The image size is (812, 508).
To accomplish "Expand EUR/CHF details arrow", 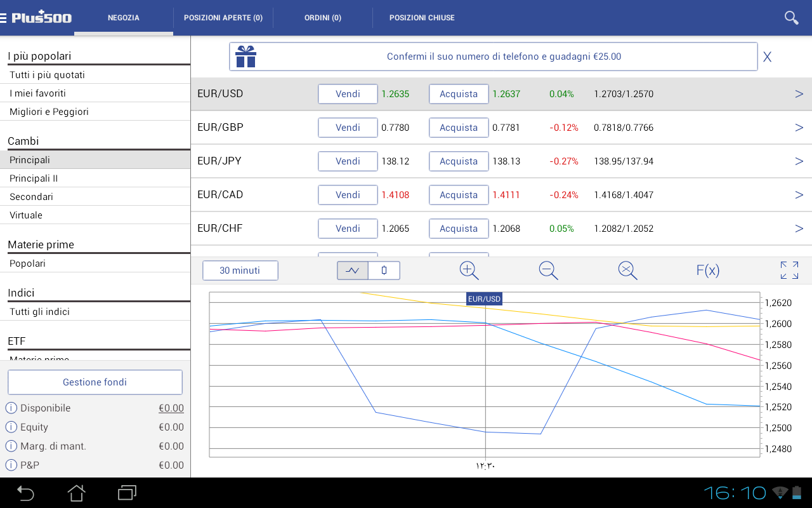I will tap(799, 229).
